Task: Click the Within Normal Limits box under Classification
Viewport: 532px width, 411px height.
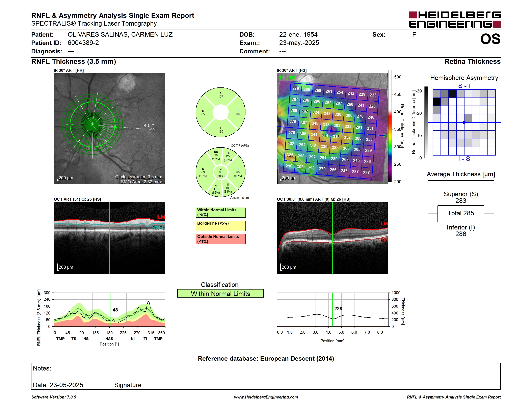Action: (220, 293)
